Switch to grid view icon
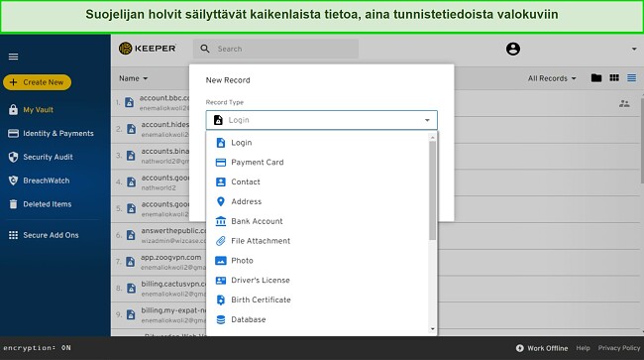This screenshot has height=360, width=644. [614, 77]
